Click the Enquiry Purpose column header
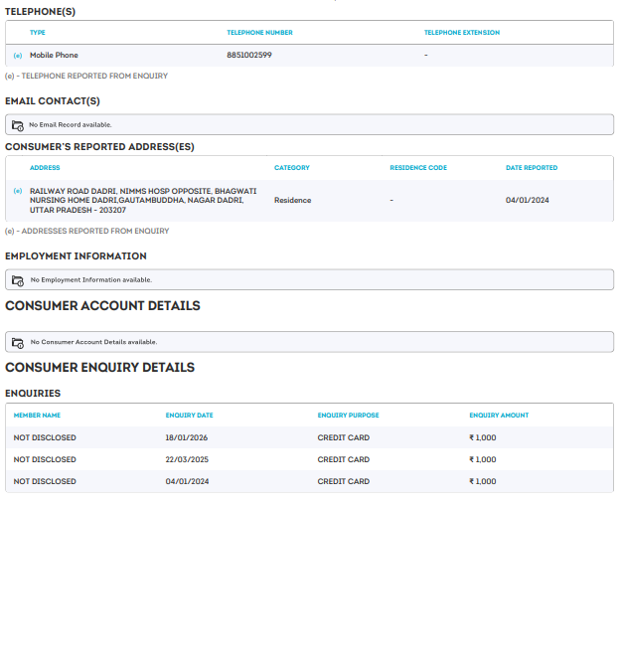 coord(348,416)
